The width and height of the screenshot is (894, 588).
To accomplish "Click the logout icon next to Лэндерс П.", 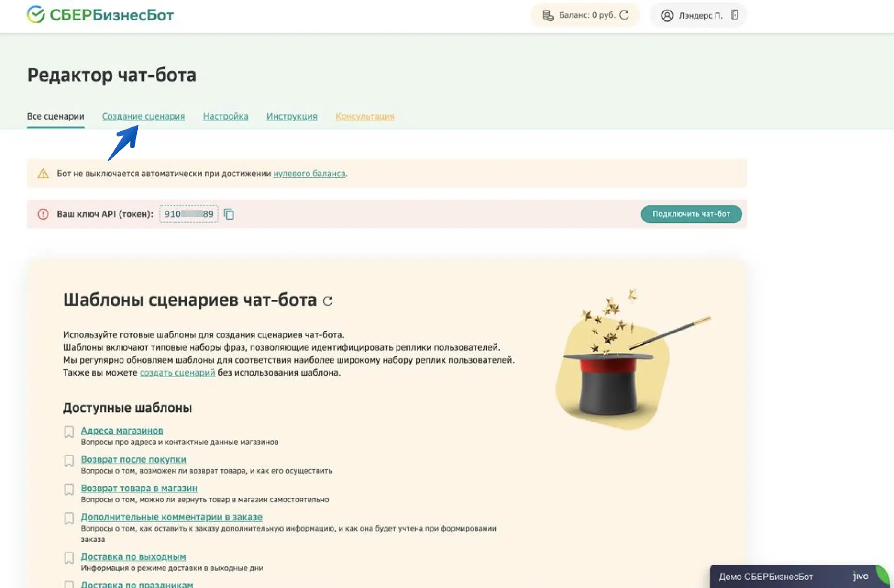I will [734, 15].
